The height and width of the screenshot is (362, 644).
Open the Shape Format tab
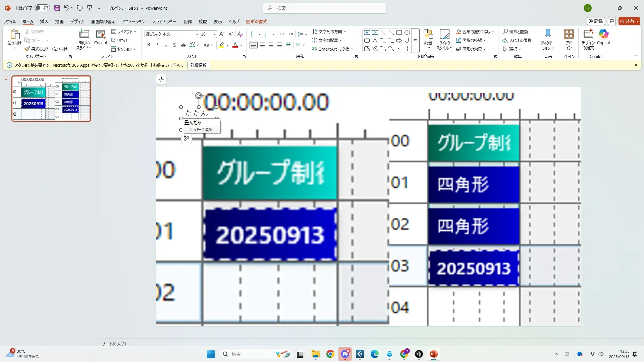(x=257, y=21)
